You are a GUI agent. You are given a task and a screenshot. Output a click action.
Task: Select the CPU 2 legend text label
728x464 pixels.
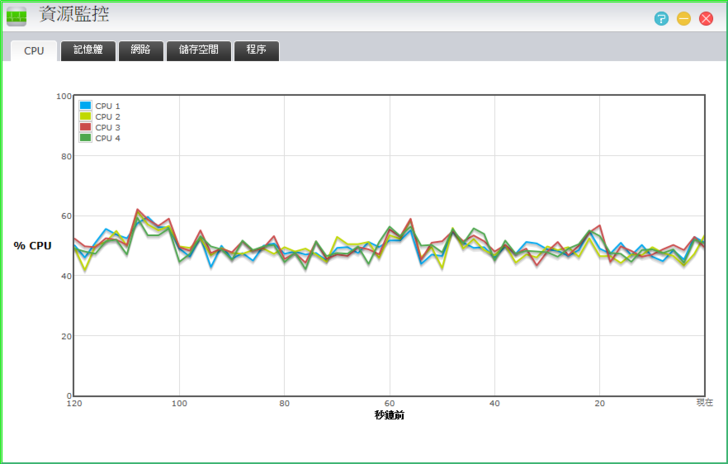coord(108,116)
